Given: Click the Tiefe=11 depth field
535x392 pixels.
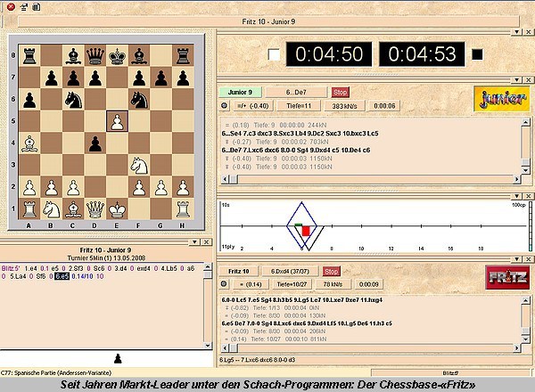Looking at the screenshot, I should [x=299, y=106].
